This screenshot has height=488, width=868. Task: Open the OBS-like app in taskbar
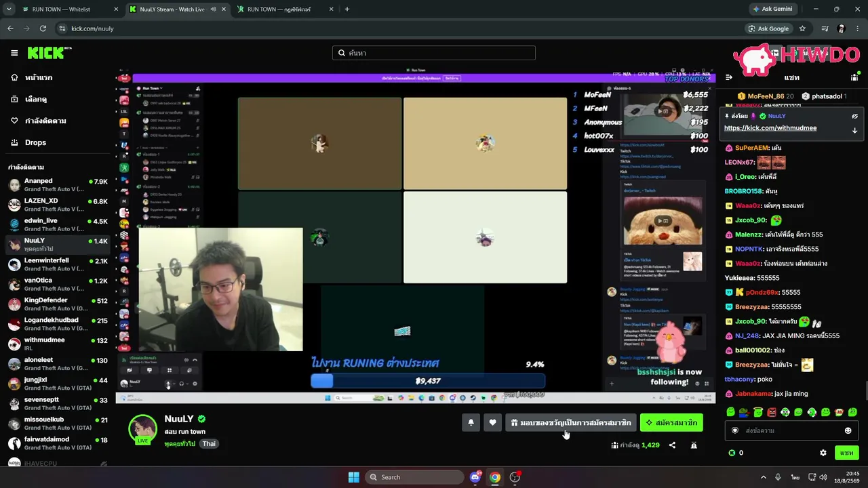(x=515, y=477)
